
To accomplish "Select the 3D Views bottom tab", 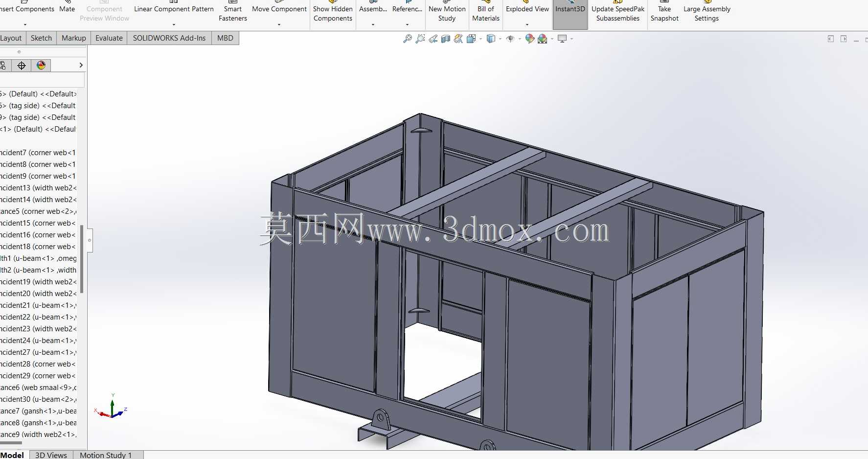I will [51, 455].
